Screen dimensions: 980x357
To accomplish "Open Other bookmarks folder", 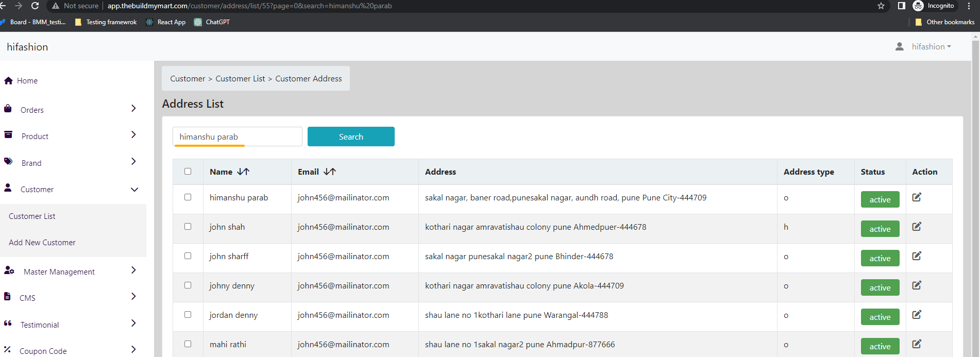I will (945, 22).
